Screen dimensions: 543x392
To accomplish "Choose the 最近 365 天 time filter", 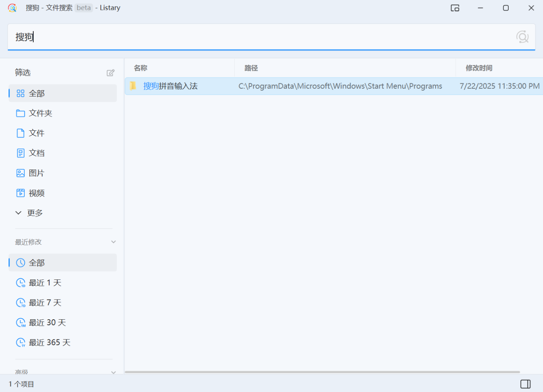I will (x=63, y=343).
